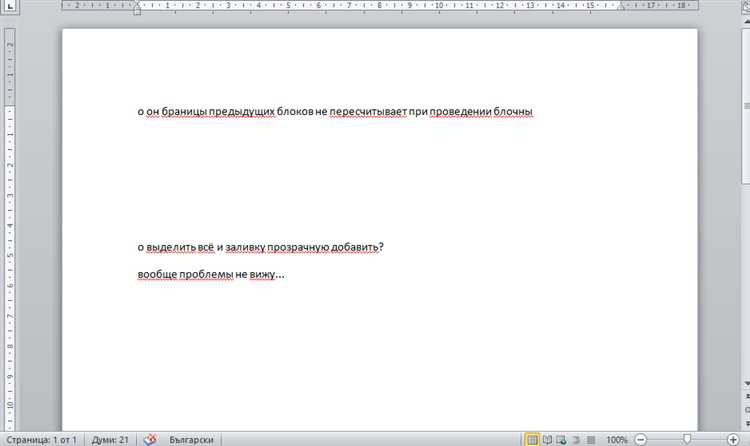
Task: Click the zoom slider handle
Action: (687, 439)
